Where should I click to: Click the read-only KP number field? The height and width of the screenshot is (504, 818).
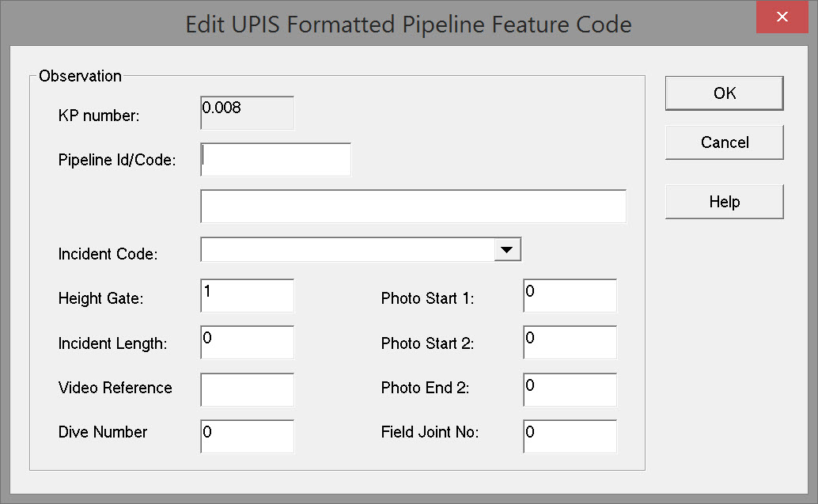pyautogui.click(x=248, y=113)
